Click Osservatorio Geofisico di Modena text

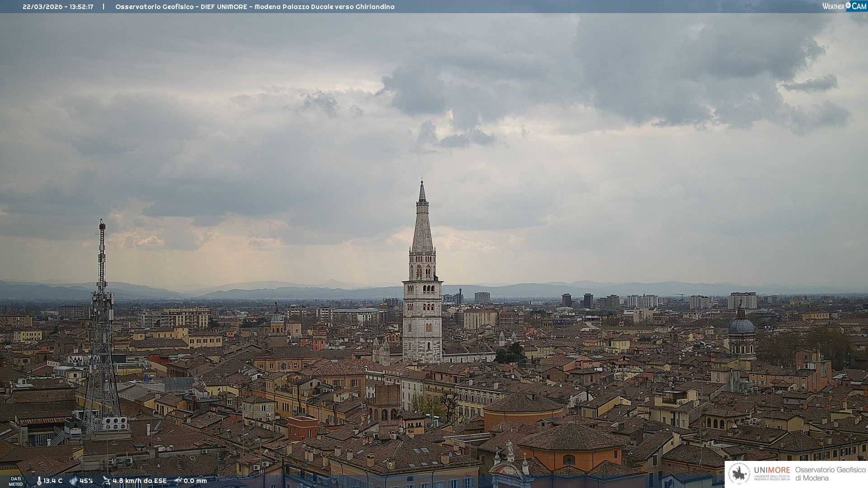coord(830,474)
